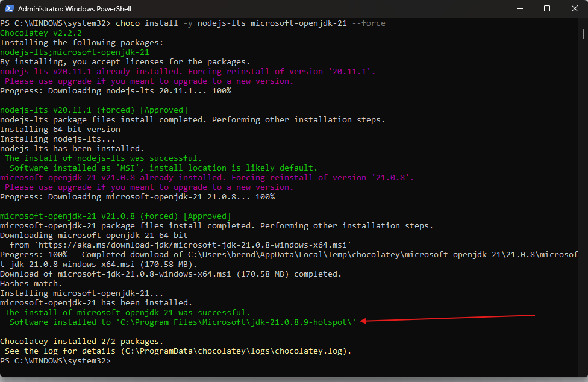588x382 pixels.
Task: Click the PowerShell icon in title bar
Action: [8, 9]
